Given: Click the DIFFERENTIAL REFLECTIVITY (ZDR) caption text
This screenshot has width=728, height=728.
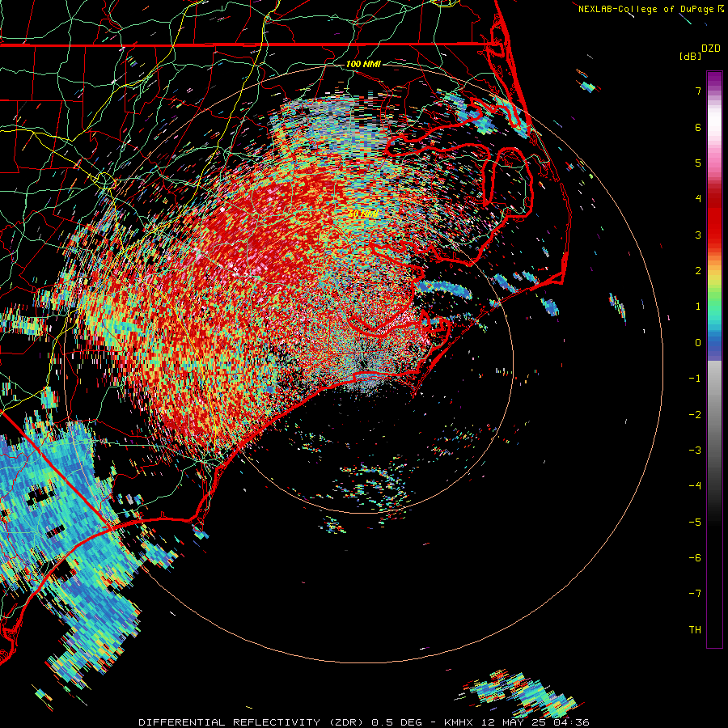Looking at the screenshot, I should (252, 722).
